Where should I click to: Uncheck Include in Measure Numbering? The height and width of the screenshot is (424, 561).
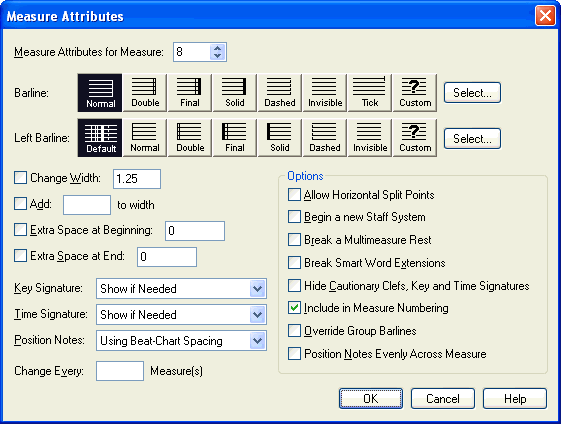pos(294,308)
